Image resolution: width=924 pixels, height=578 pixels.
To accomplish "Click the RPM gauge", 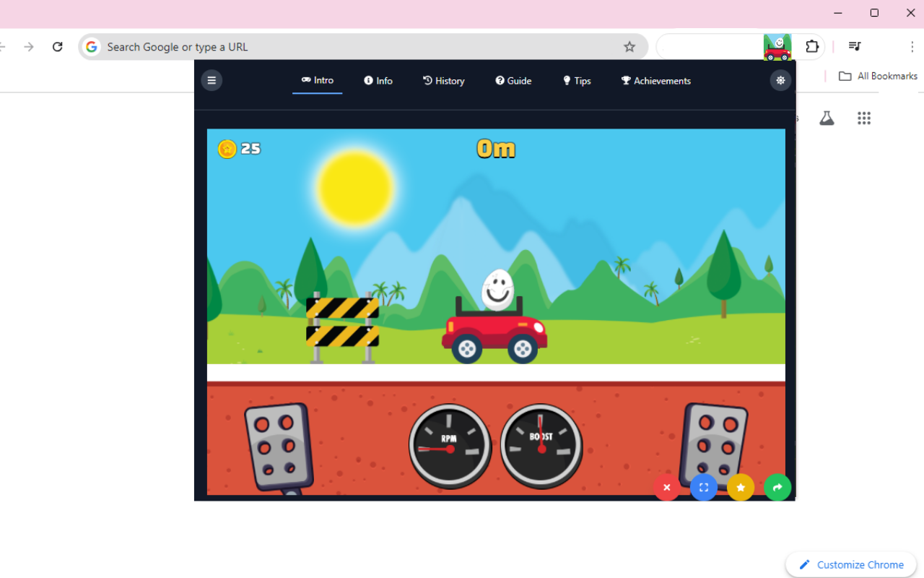I will 450,447.
